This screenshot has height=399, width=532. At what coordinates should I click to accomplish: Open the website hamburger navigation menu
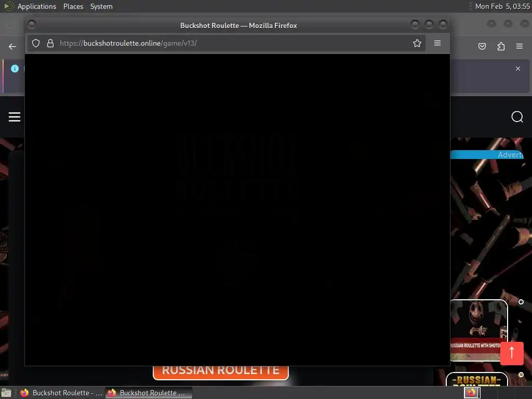tap(14, 117)
